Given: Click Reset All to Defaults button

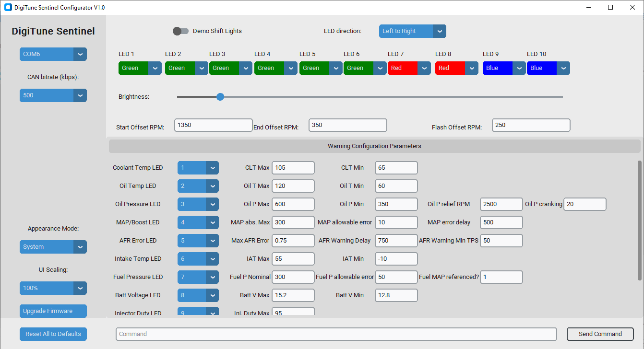Looking at the screenshot, I should click(x=53, y=334).
